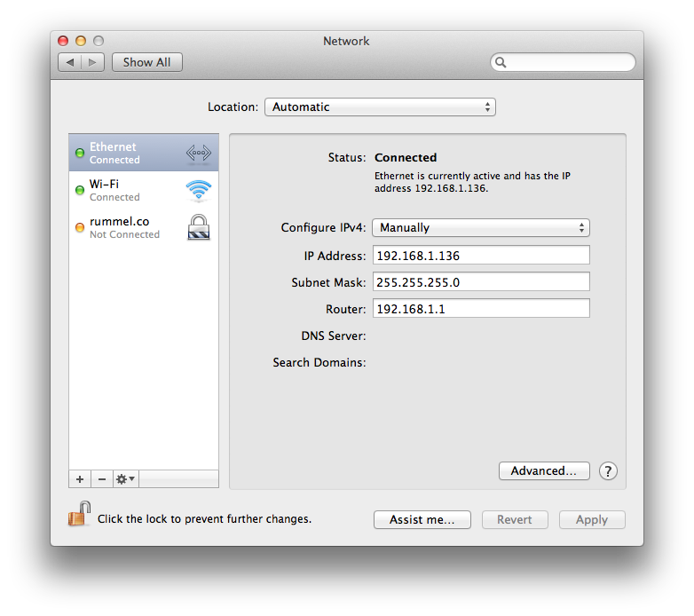
Task: Click the blue Wi-Fi signal icon
Action: [x=198, y=190]
